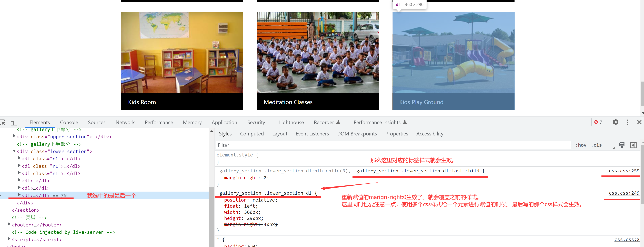Open the Properties pane
Viewport: 644px width, 247px height.
pos(397,134)
